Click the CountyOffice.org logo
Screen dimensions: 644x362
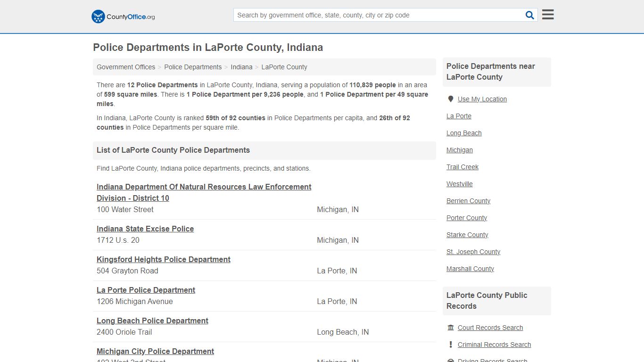[123, 16]
